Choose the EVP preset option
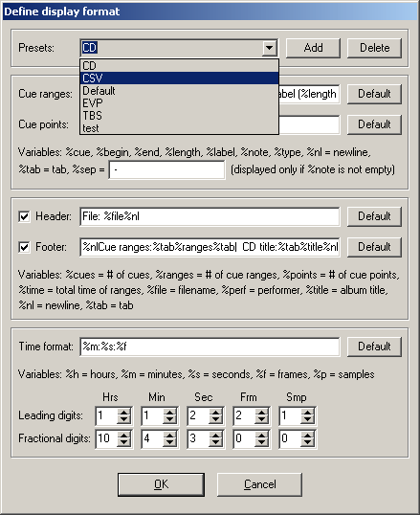The width and height of the screenshot is (420, 515). (179, 103)
